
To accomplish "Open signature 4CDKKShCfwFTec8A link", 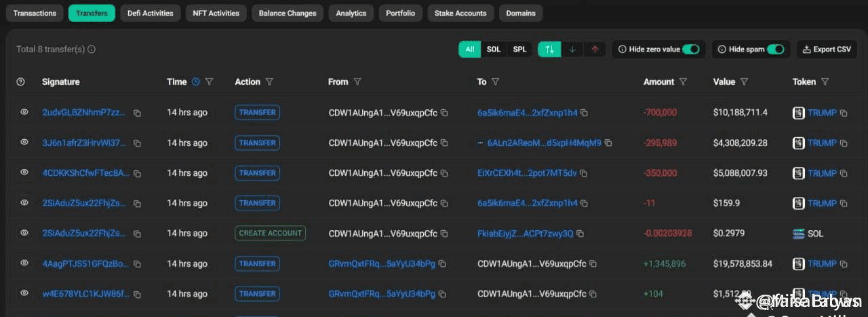I will pos(85,173).
